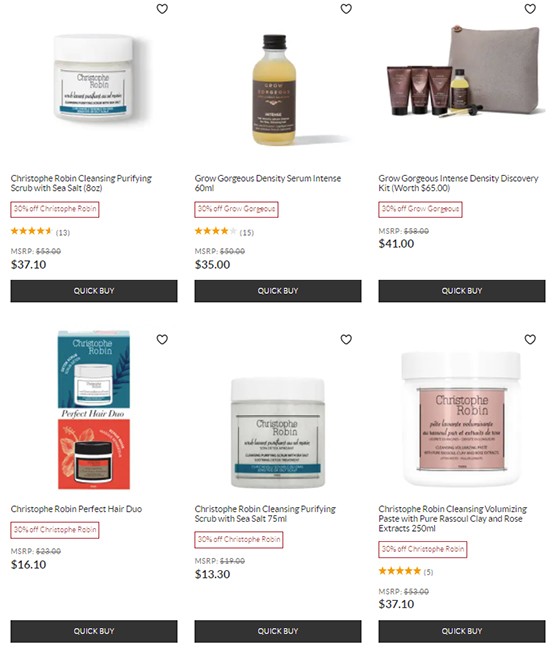
Task: Wishlist the Purifying Scrub with Sea Salt 75ml
Action: pyautogui.click(x=346, y=340)
